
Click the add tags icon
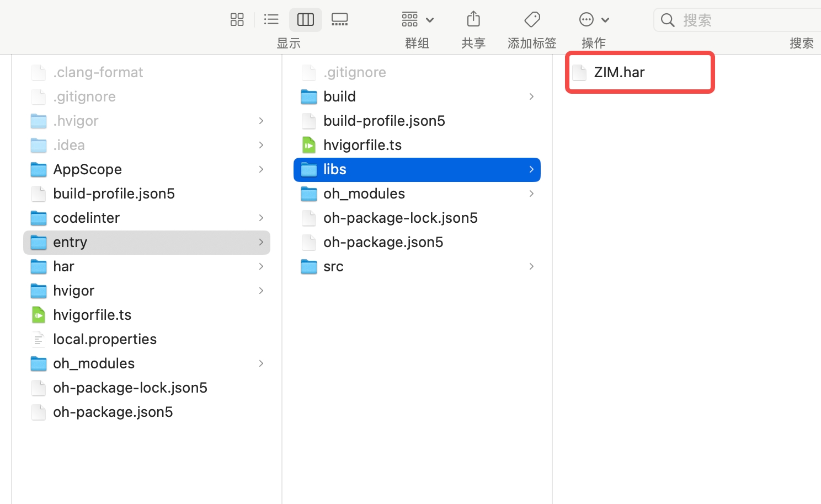[x=532, y=20]
